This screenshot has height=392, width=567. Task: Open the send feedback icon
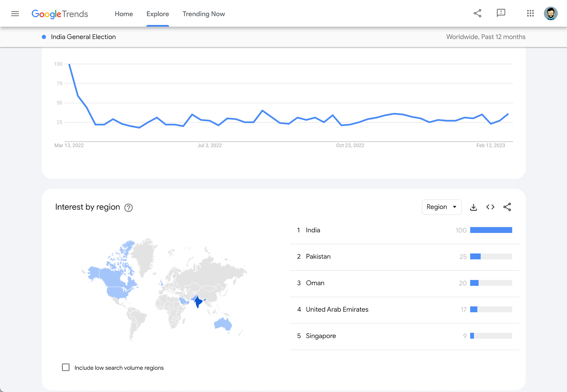coord(501,13)
